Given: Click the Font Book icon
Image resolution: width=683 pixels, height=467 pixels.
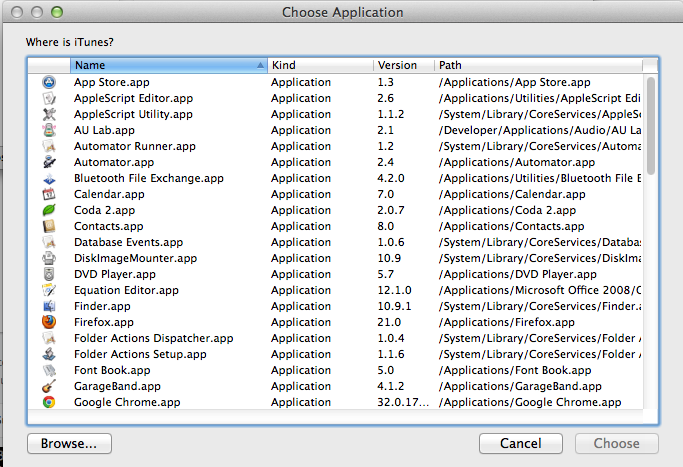Looking at the screenshot, I should click(49, 370).
